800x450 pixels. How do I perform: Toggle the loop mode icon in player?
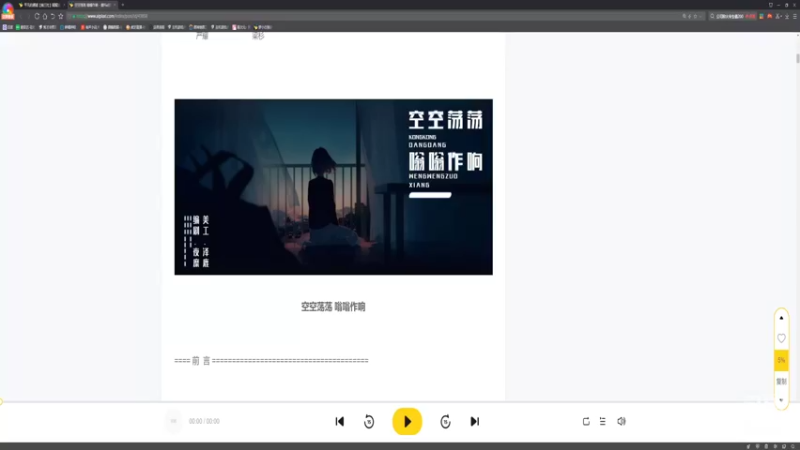tap(586, 421)
